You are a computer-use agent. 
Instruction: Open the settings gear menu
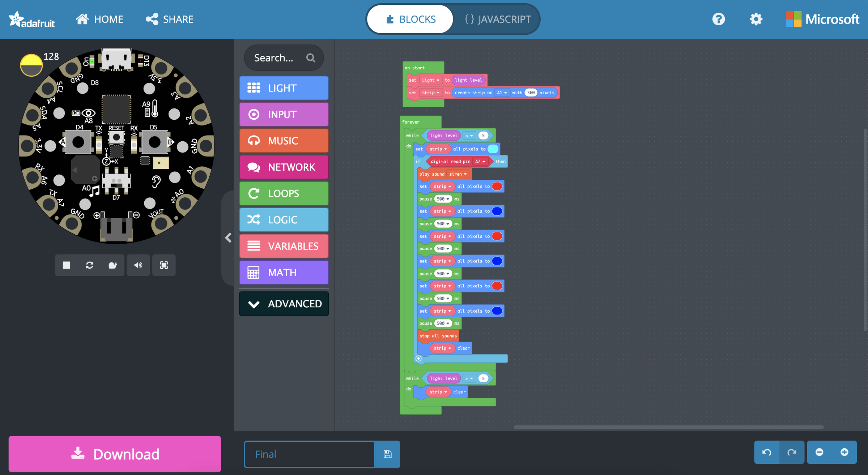756,19
